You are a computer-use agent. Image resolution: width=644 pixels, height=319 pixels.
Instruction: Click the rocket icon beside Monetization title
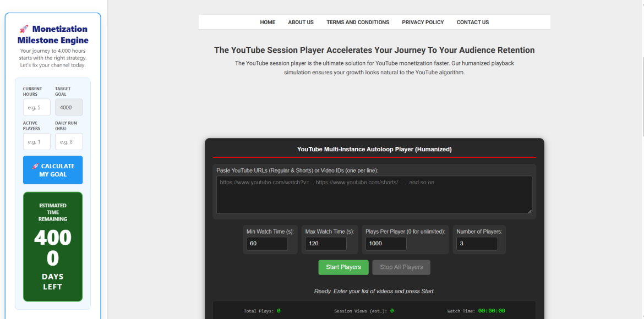[24, 29]
